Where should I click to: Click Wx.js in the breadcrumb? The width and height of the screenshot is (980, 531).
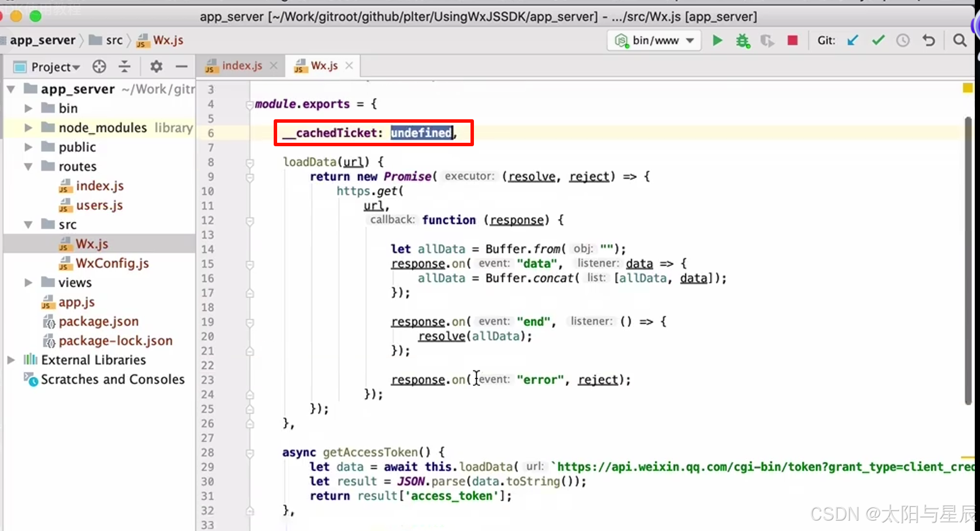(160, 40)
